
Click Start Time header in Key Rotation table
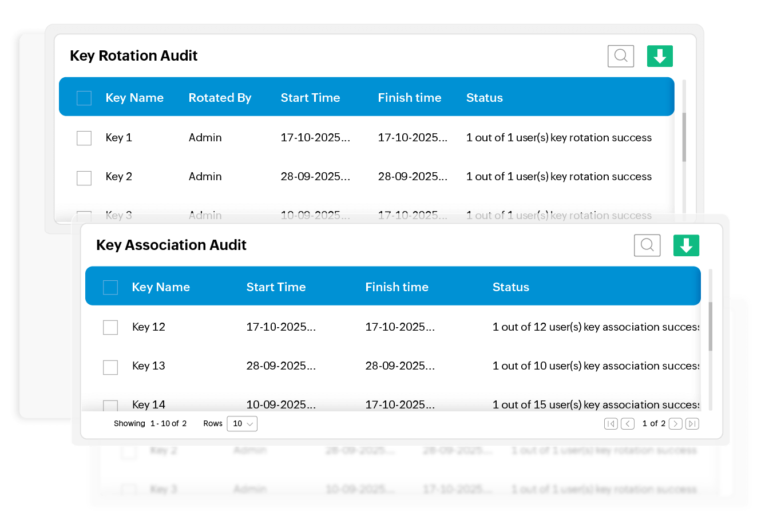tap(310, 98)
